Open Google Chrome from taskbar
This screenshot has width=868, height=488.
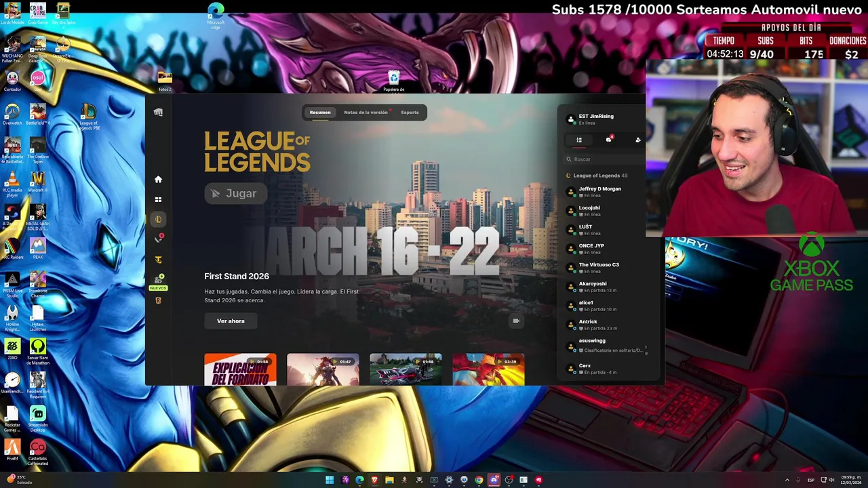pyautogui.click(x=479, y=480)
